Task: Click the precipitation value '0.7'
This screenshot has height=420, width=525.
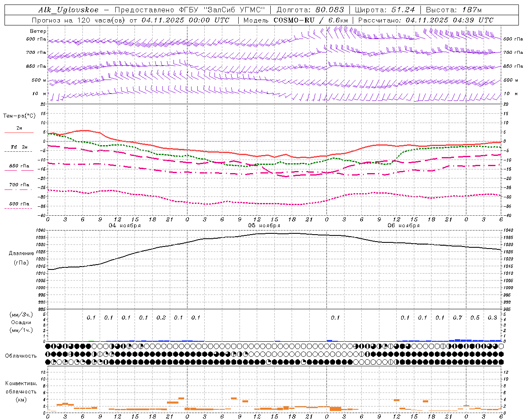Action: tap(457, 317)
